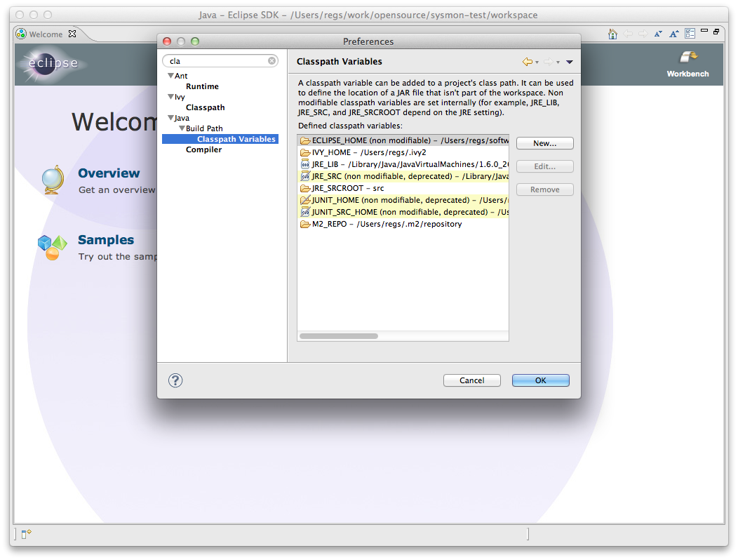Select Compiler under Java
The height and width of the screenshot is (560, 738).
coord(204,149)
